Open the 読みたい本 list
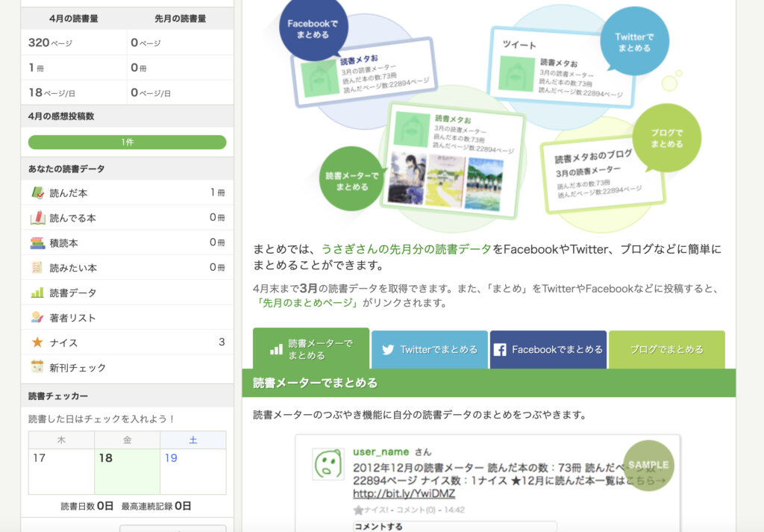This screenshot has height=532, width=764. tap(127, 267)
